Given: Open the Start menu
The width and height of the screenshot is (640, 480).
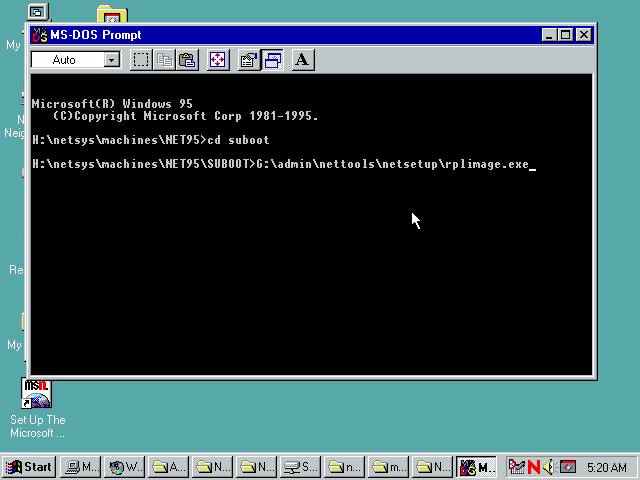Looking at the screenshot, I should click(29, 467).
